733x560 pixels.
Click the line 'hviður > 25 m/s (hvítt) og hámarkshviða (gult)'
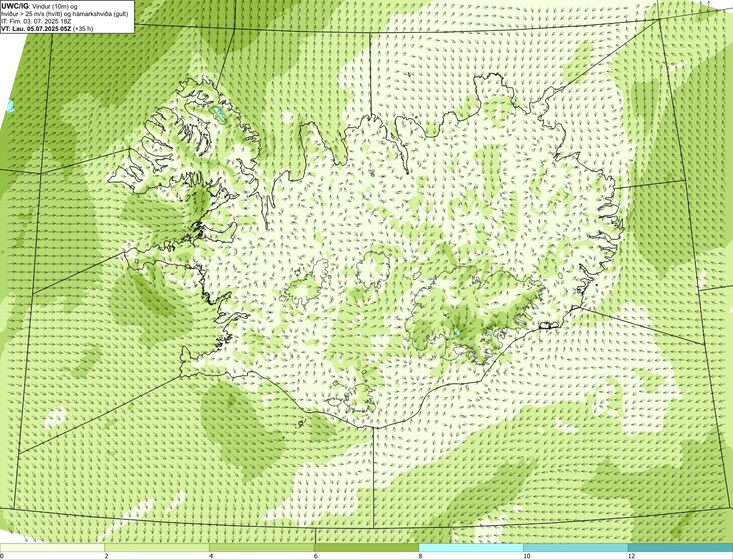[x=65, y=14]
